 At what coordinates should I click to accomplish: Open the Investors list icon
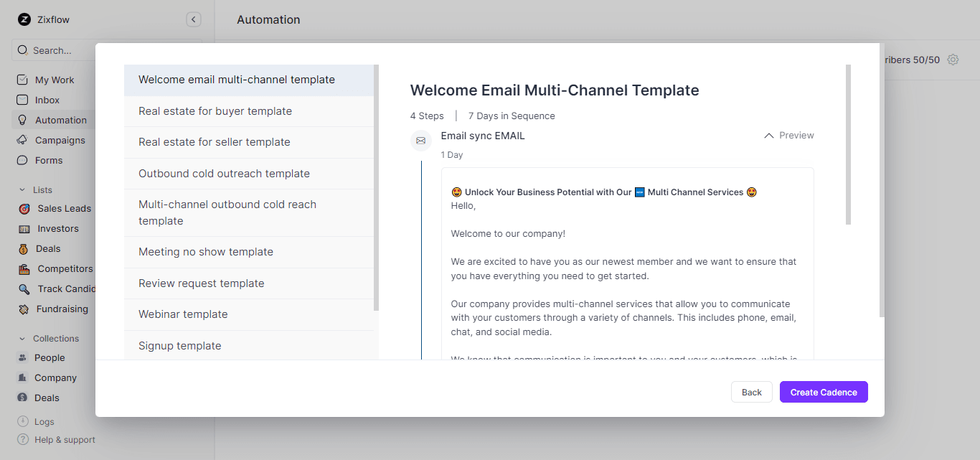click(x=24, y=228)
